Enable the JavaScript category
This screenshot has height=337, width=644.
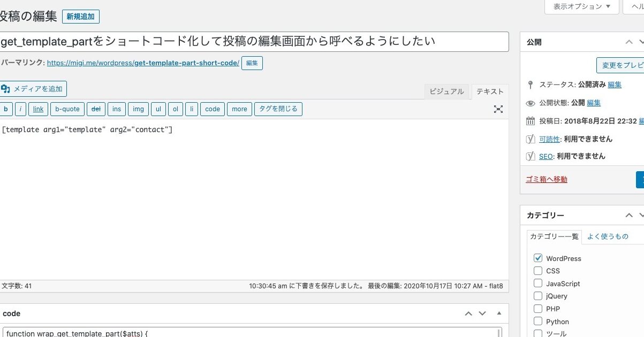coord(538,284)
